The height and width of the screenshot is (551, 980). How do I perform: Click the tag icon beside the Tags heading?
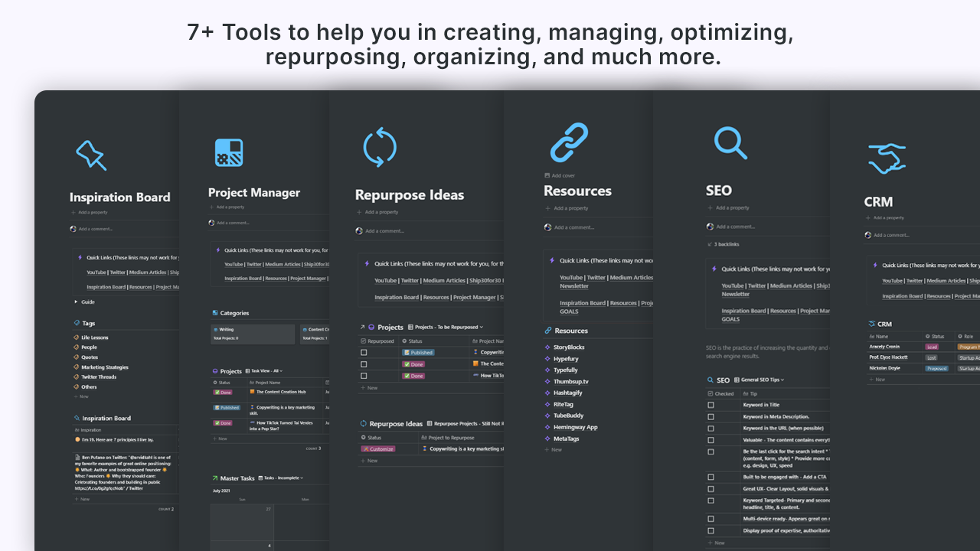(x=77, y=323)
